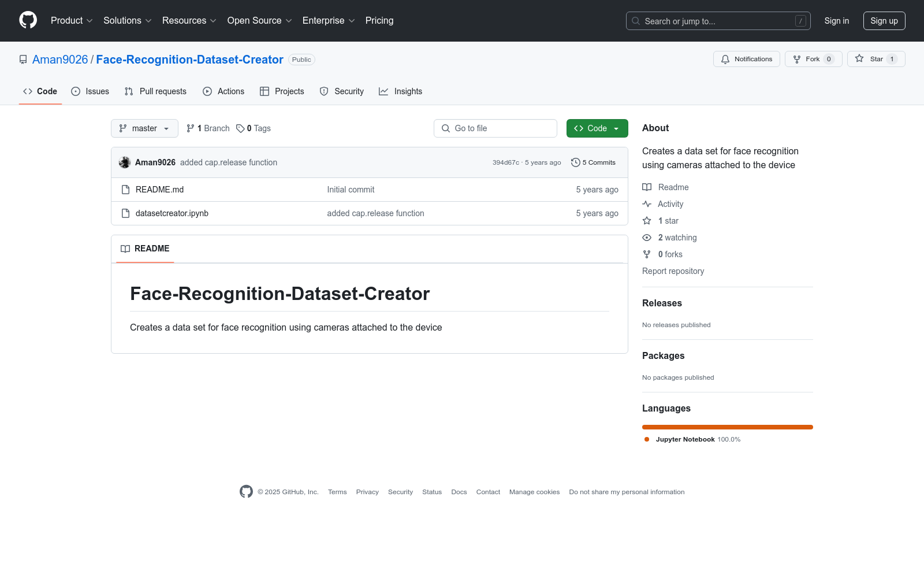Viewport: 924px width, 578px height.
Task: Click the Activity pulse icon
Action: point(647,204)
